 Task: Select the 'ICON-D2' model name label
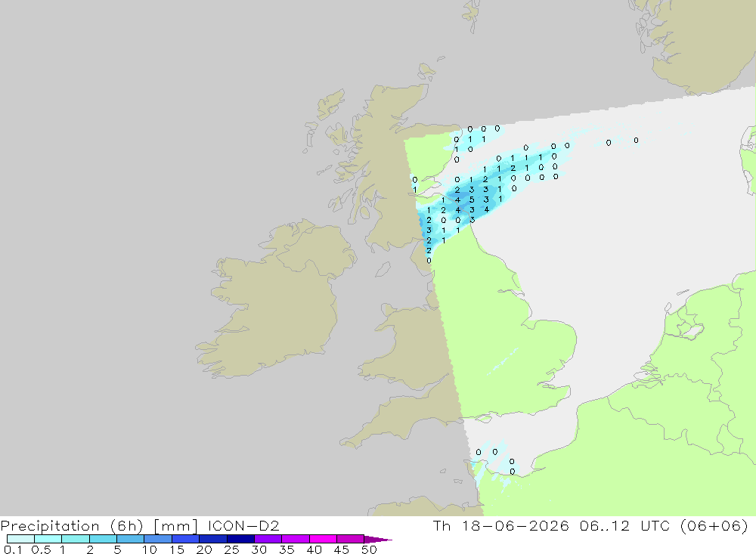pyautogui.click(x=243, y=525)
